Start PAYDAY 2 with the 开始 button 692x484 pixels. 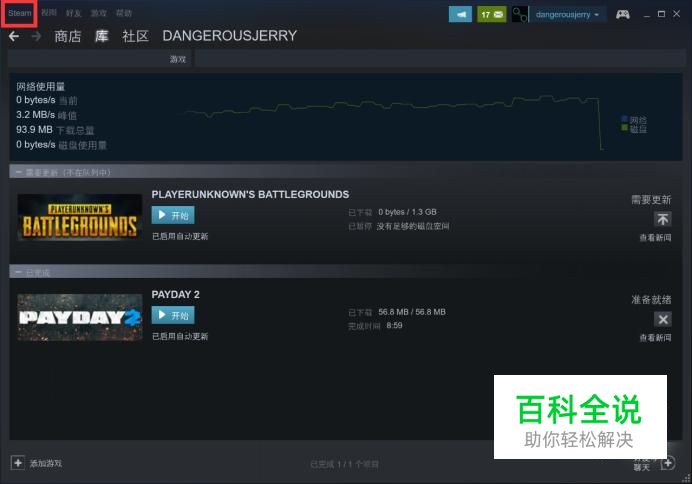(173, 315)
